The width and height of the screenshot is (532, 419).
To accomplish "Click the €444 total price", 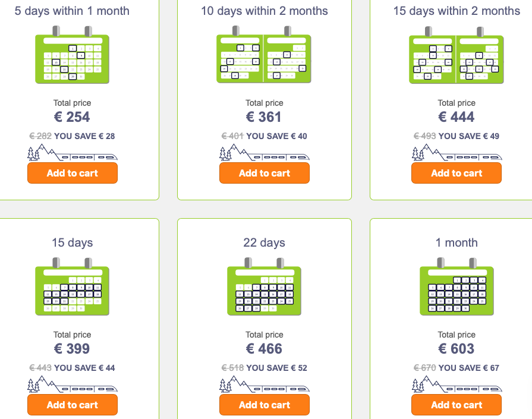I will pos(457,117).
